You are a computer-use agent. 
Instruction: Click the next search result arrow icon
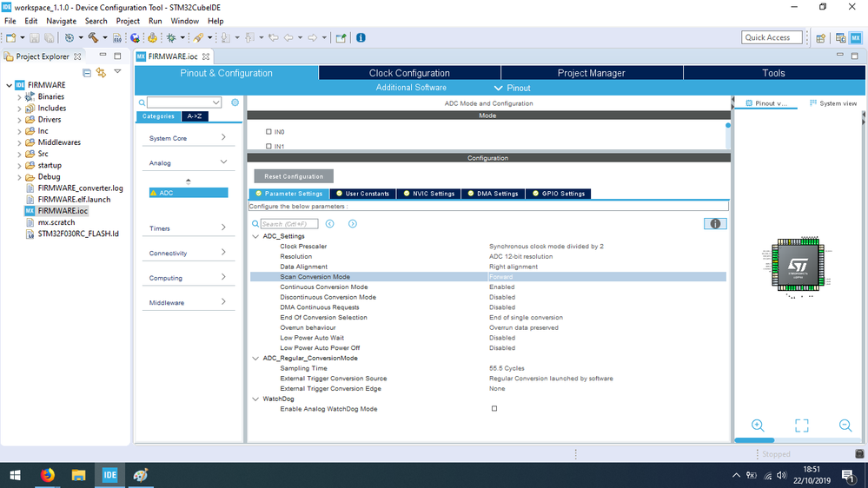353,223
